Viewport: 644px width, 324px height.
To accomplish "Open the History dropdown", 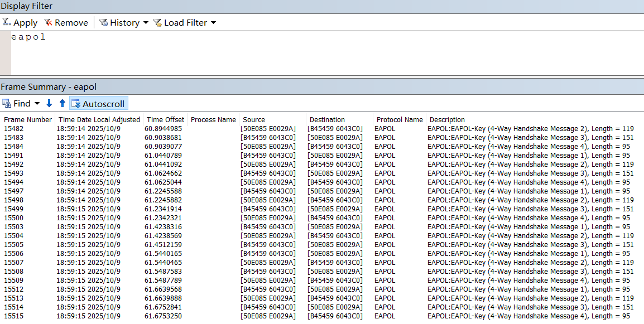I will pos(124,23).
